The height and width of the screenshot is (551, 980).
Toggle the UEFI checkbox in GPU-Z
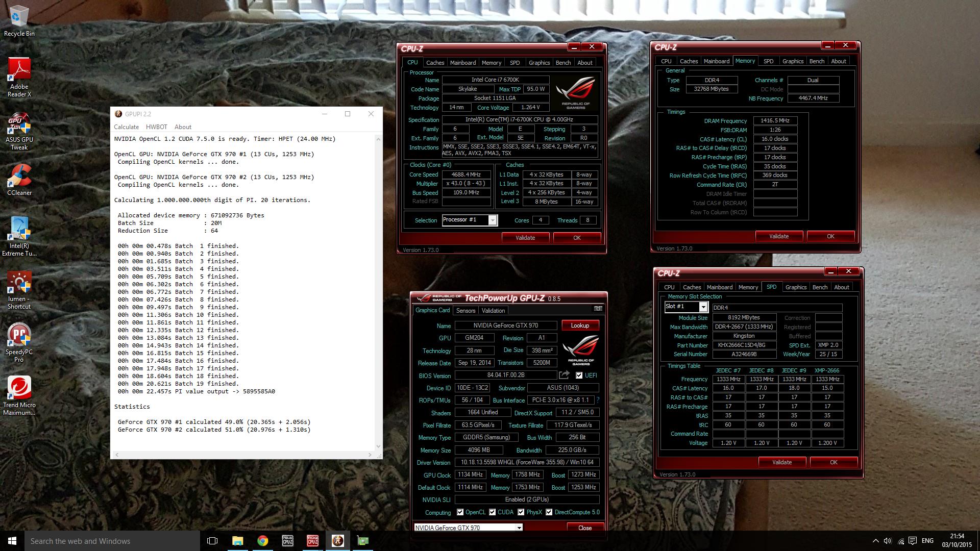click(x=579, y=375)
